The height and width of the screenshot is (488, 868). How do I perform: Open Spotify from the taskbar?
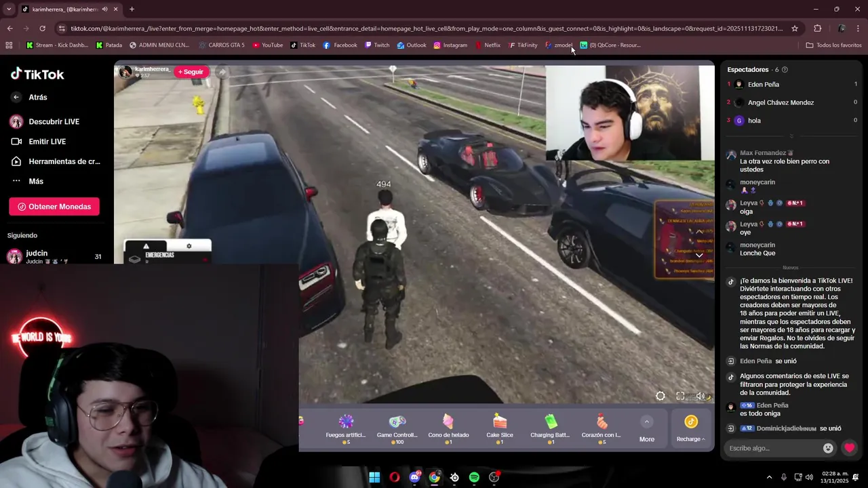[474, 477]
